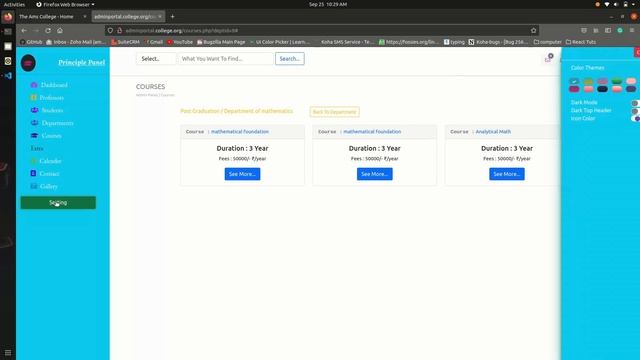This screenshot has height=360, width=640.
Task: Click the notification icon in the top header
Action: (x=549, y=58)
